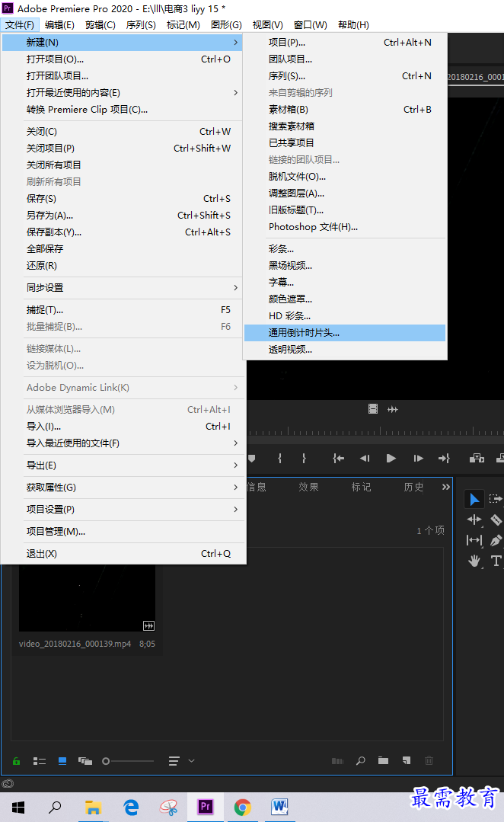Viewport: 504px width, 822px height.
Task: Select the Track Select Forward tool
Action: click(x=495, y=498)
